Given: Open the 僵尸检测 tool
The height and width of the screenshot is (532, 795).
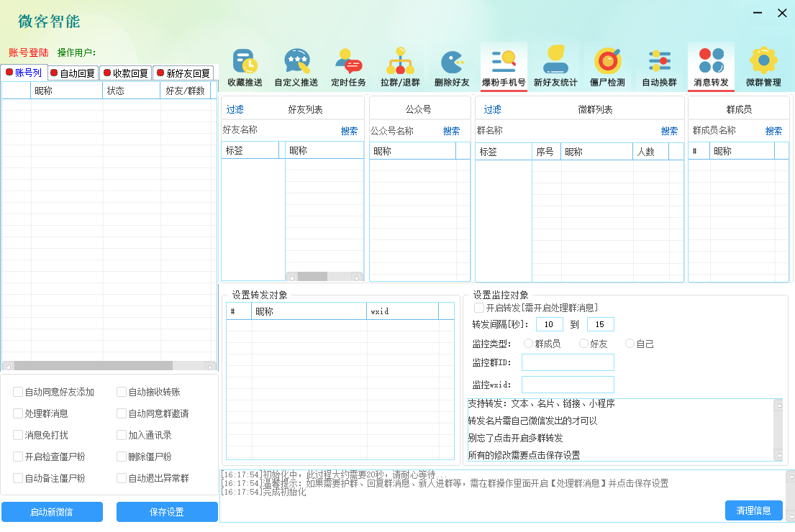Looking at the screenshot, I should tap(607, 68).
